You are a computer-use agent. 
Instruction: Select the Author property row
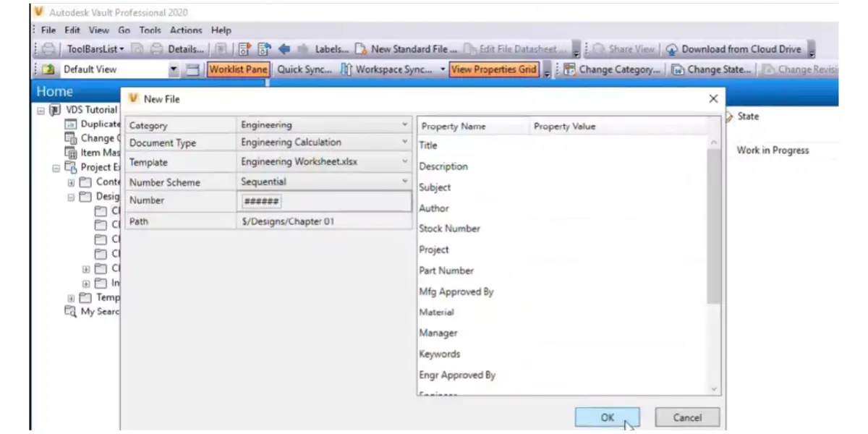(x=562, y=208)
